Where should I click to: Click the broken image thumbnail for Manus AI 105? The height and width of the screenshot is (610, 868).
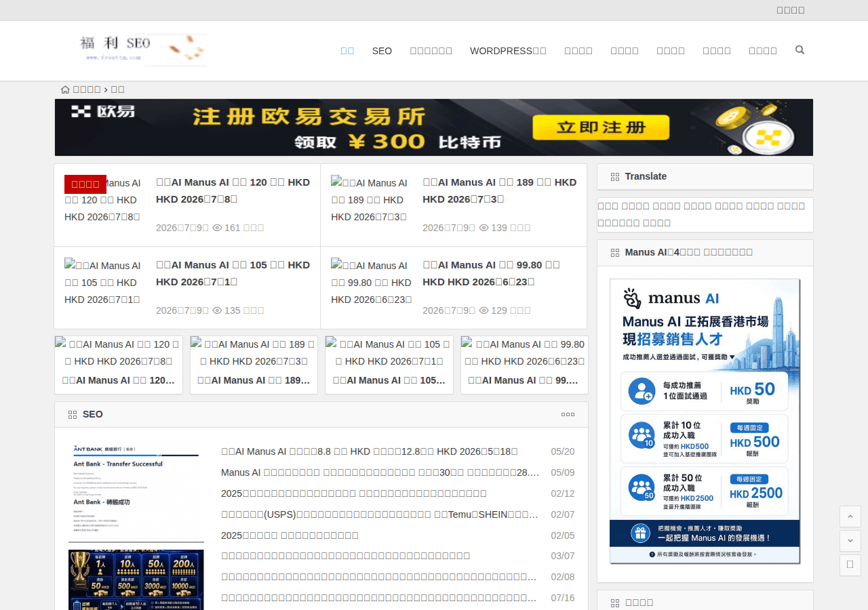[x=105, y=282]
